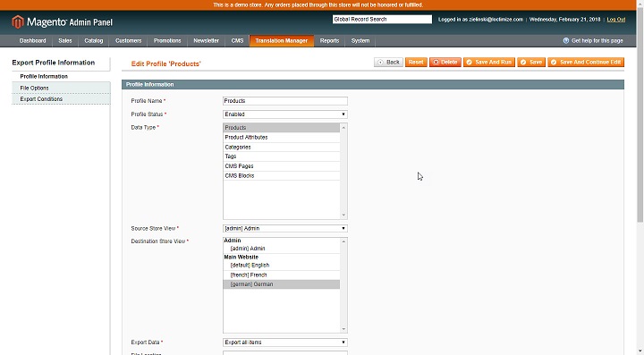The width and height of the screenshot is (644, 355).
Task: Select [default] English destination store view
Action: [x=282, y=265]
